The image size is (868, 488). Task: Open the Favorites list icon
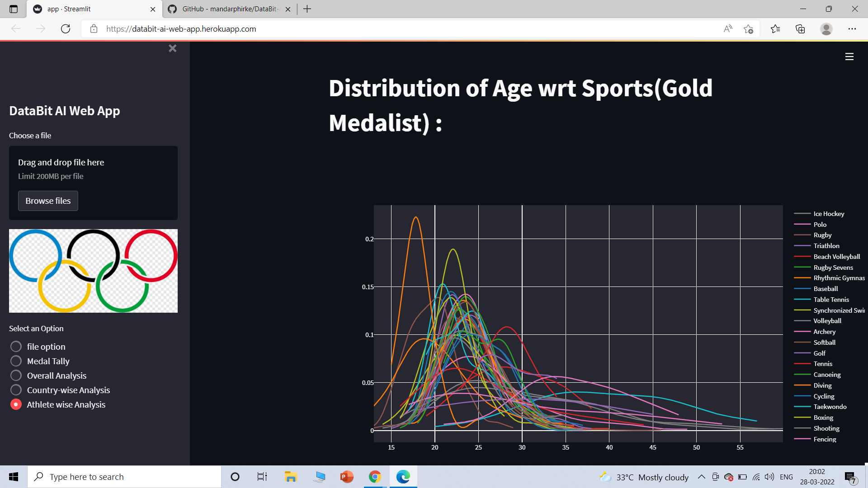(775, 29)
